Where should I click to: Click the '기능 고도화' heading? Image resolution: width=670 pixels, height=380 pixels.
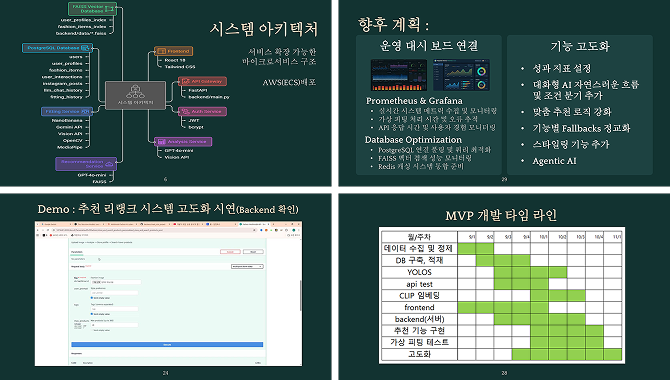tap(580, 46)
